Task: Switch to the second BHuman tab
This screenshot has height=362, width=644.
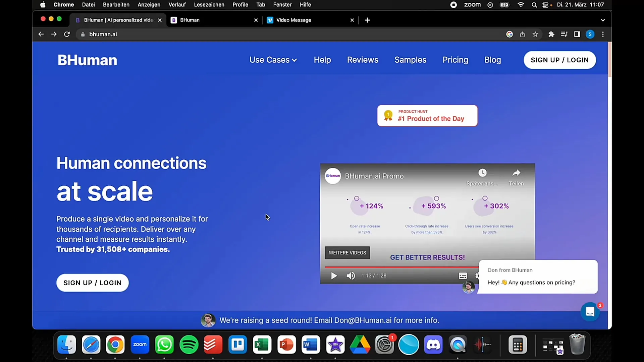Action: click(215, 20)
